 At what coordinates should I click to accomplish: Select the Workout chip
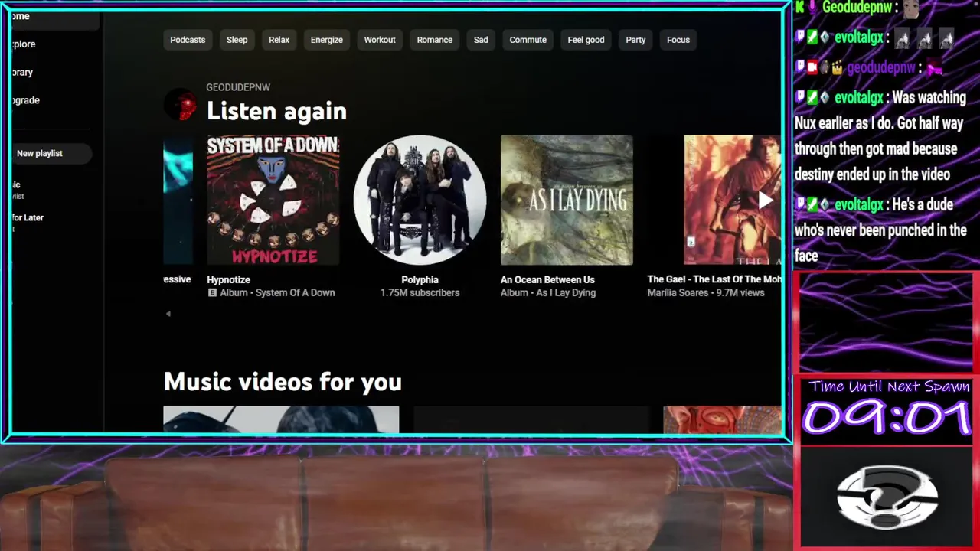(x=380, y=40)
